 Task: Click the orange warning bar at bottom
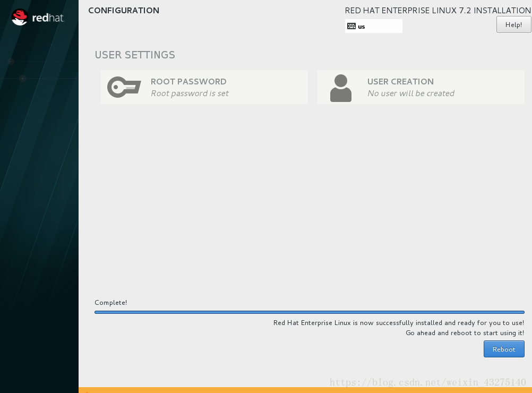coord(305,390)
